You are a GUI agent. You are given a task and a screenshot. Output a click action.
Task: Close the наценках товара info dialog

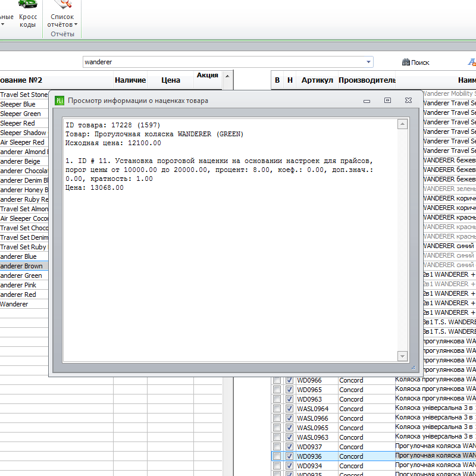click(x=408, y=100)
